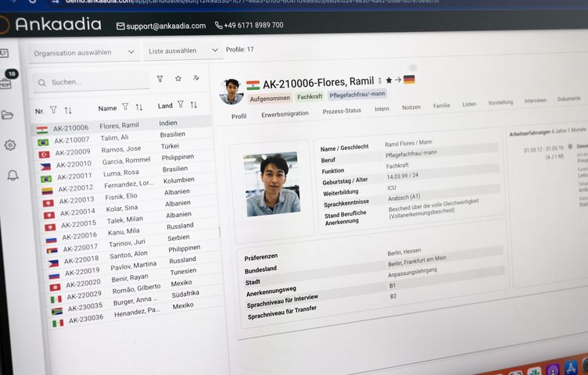Click the filter icon next to Name column

point(125,107)
